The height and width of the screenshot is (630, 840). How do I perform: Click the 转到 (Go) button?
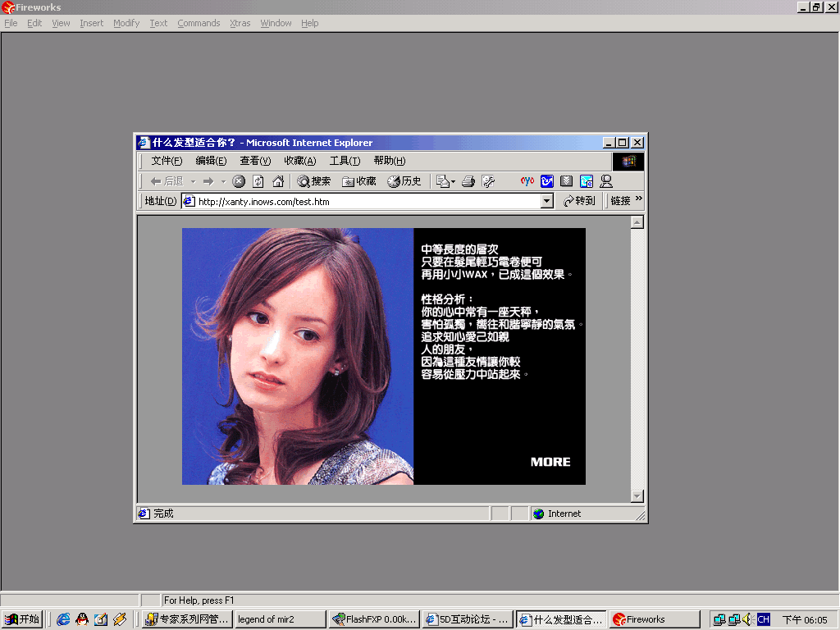click(579, 201)
